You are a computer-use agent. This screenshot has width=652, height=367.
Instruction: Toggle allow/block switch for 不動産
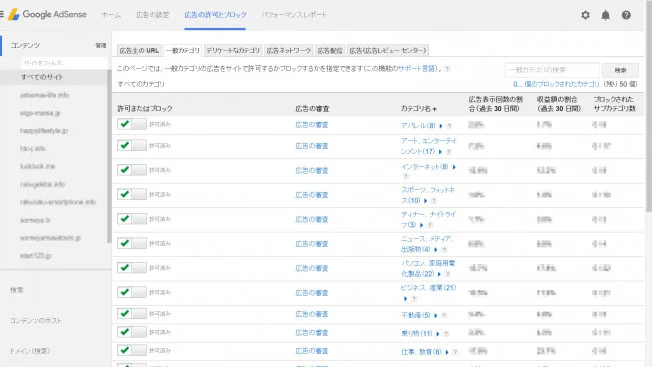pos(132,313)
